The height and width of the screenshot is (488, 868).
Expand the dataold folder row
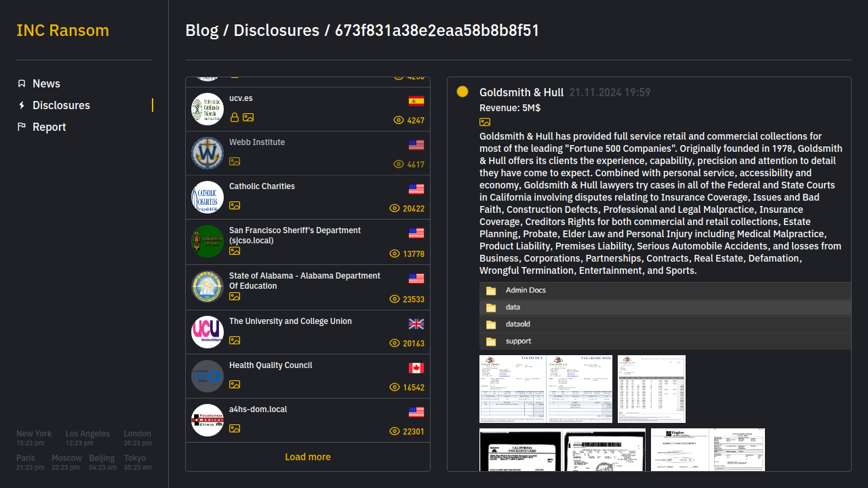517,324
